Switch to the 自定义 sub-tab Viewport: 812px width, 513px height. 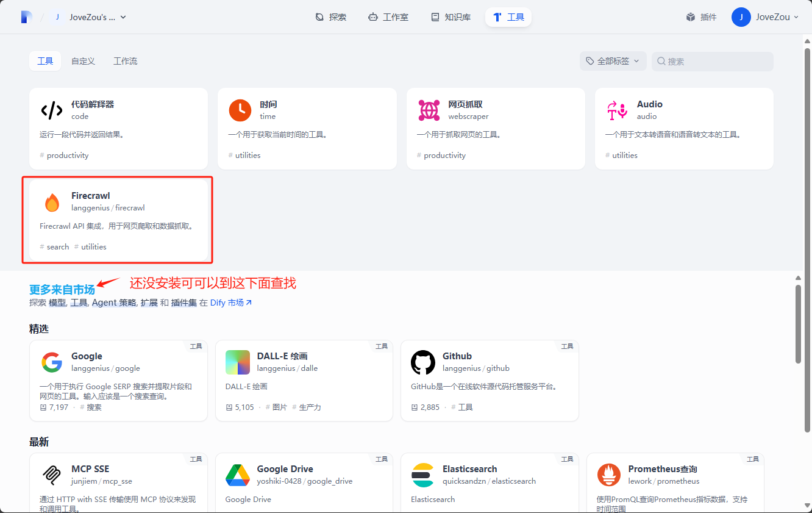(83, 61)
